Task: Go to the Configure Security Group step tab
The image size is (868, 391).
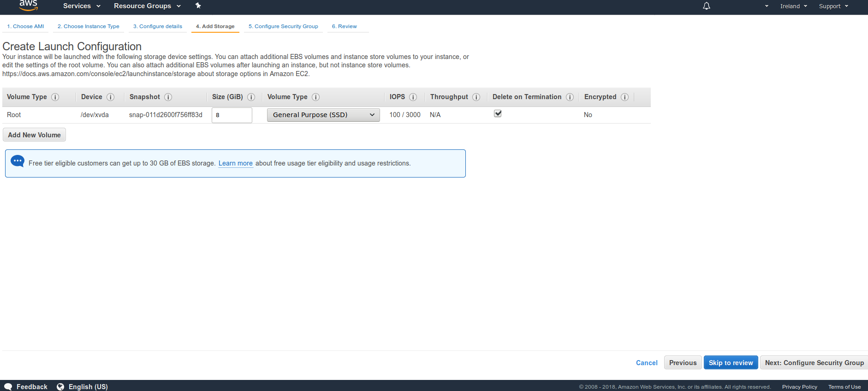Action: (283, 26)
